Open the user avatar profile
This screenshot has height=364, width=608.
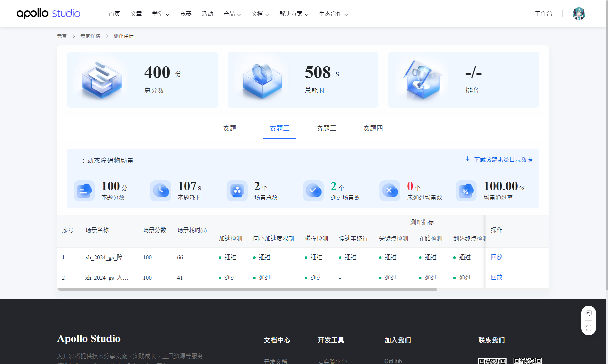click(579, 14)
